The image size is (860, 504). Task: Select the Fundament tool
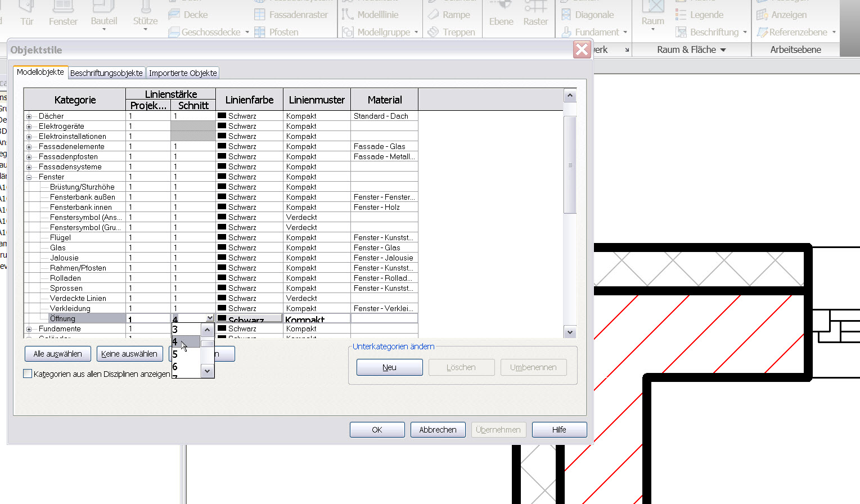pyautogui.click(x=590, y=32)
